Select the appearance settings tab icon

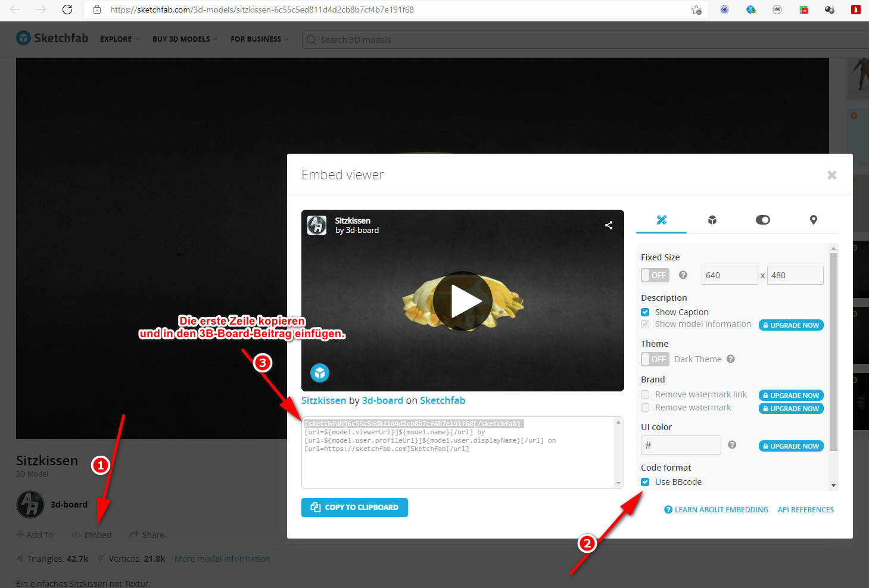(661, 220)
